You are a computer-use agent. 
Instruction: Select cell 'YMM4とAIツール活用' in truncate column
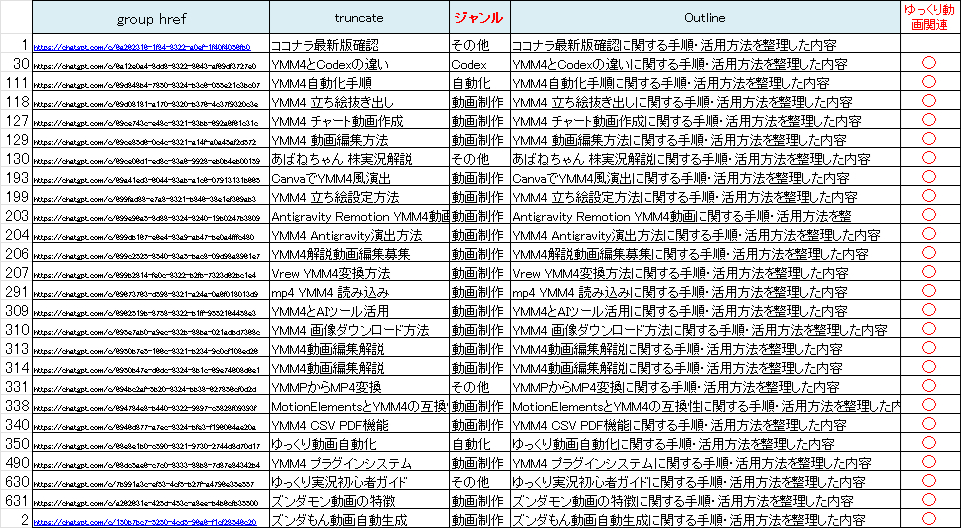[359, 311]
